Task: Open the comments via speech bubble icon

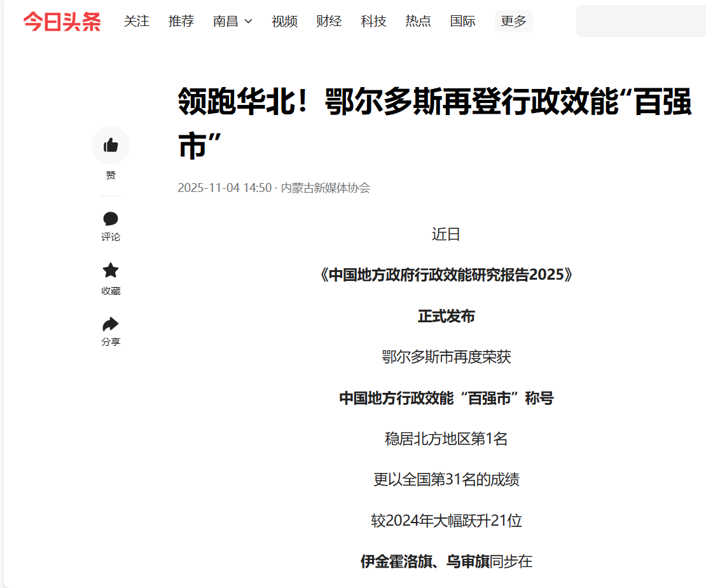Action: (x=111, y=219)
